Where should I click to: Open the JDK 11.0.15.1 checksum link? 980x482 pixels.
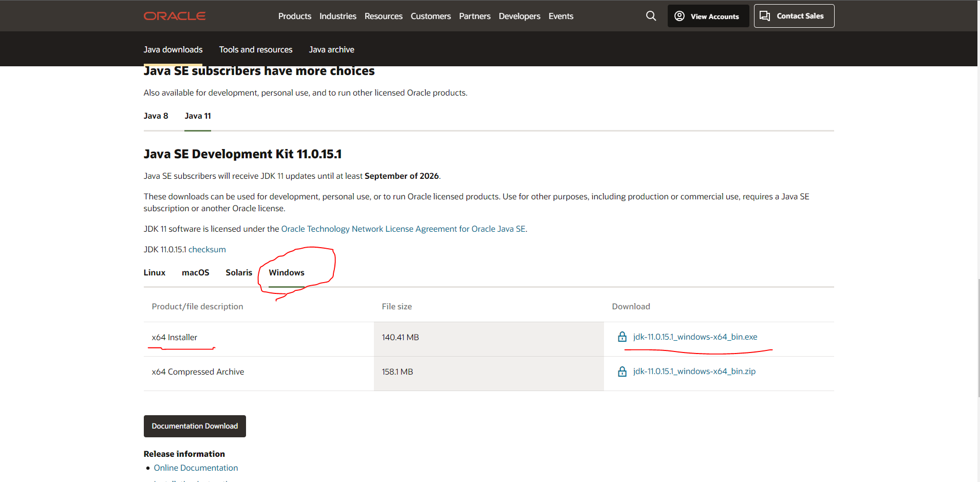[x=207, y=249]
